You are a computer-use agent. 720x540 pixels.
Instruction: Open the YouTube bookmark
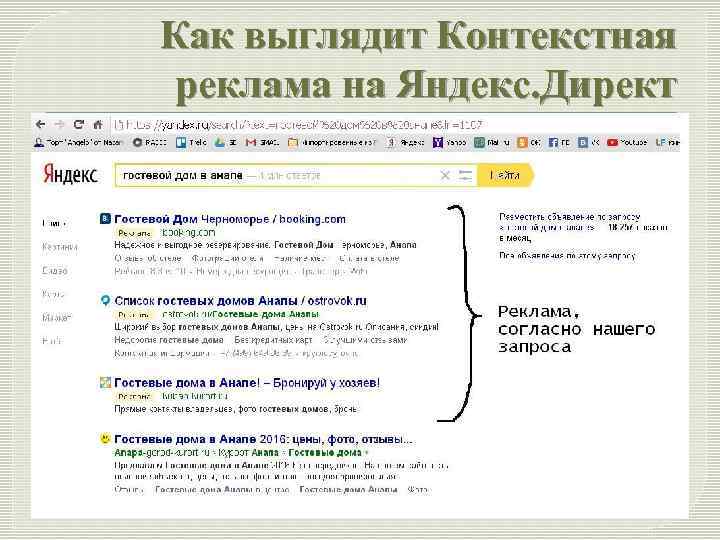coord(627,143)
